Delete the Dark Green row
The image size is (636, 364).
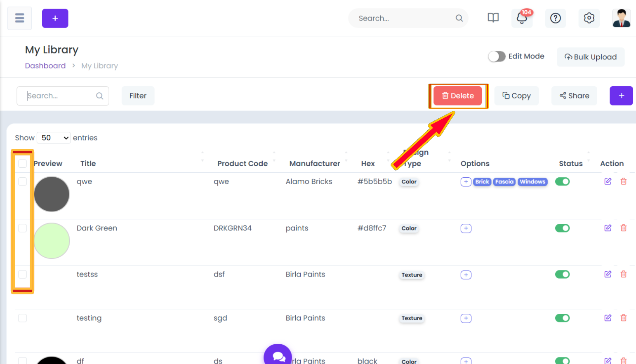pos(624,228)
